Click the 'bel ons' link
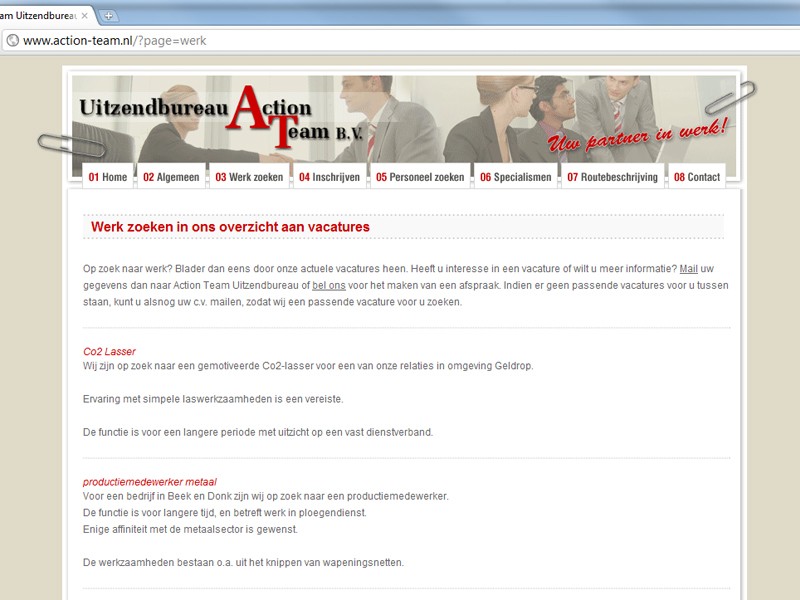Screen dimensions: 800x600 329,285
